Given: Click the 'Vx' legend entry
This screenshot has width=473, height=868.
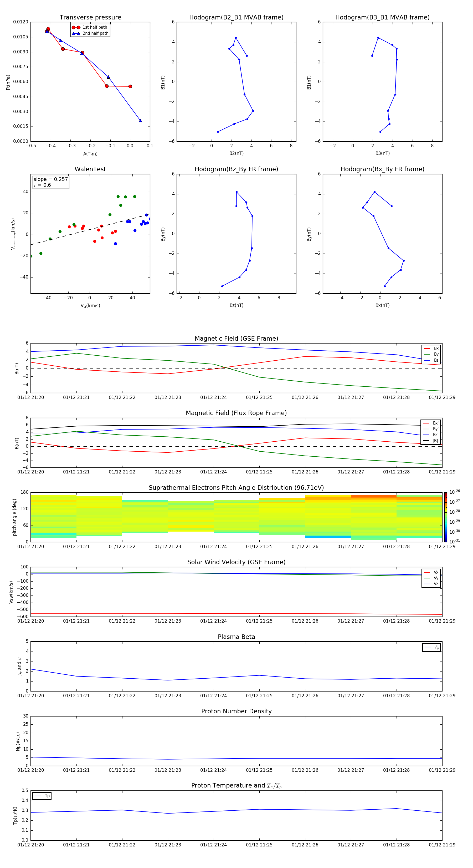Looking at the screenshot, I should tap(431, 572).
